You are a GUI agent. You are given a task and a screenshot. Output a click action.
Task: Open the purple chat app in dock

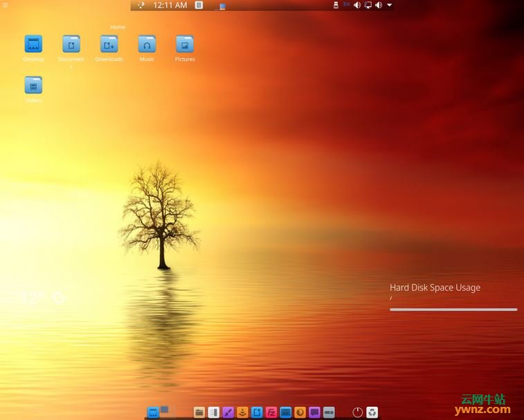coord(315,412)
